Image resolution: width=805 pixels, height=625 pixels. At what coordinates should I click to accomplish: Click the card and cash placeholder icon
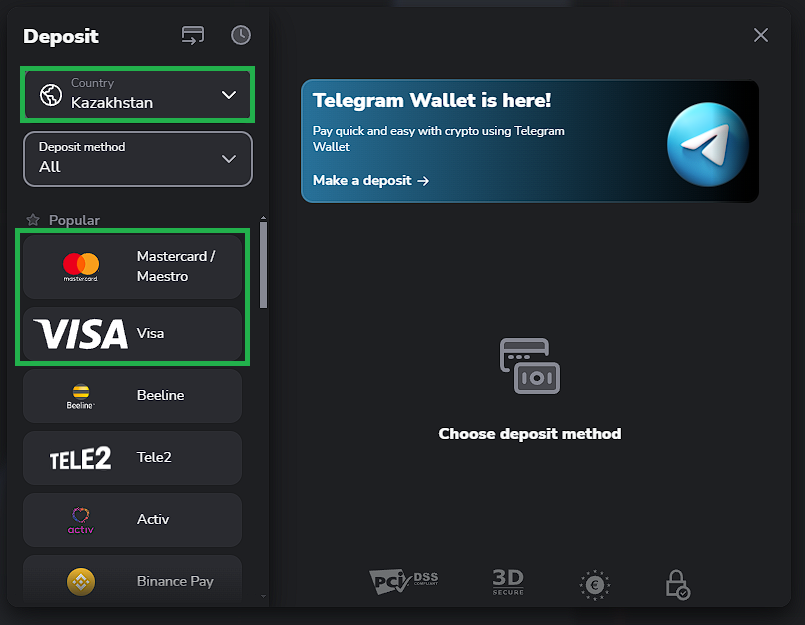[530, 366]
